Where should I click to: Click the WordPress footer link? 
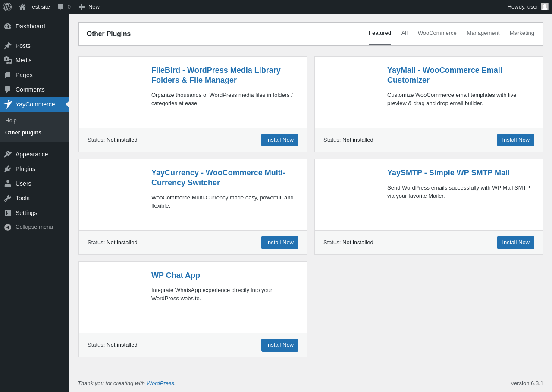160,383
